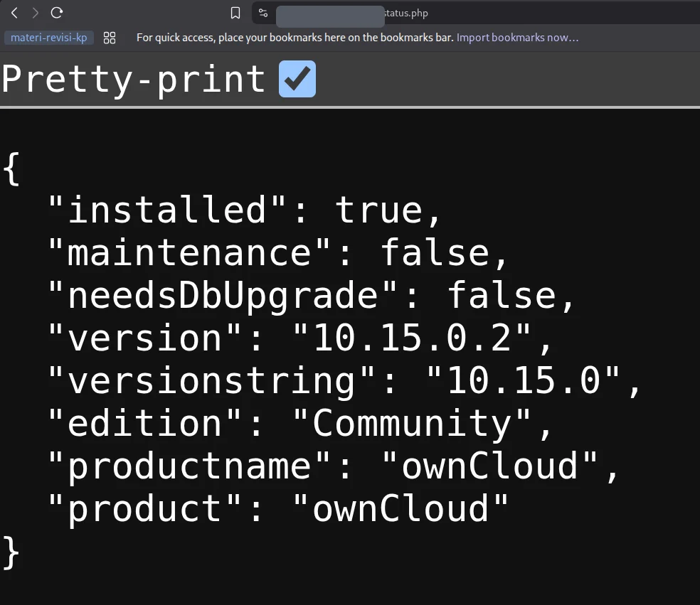This screenshot has width=700, height=605.
Task: Uncheck the Pretty-print checkbox
Action: [x=297, y=79]
